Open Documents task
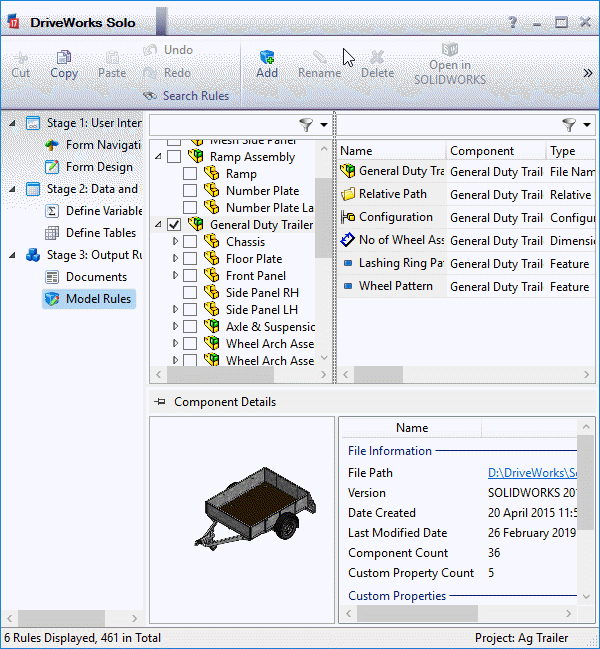 (x=86, y=277)
